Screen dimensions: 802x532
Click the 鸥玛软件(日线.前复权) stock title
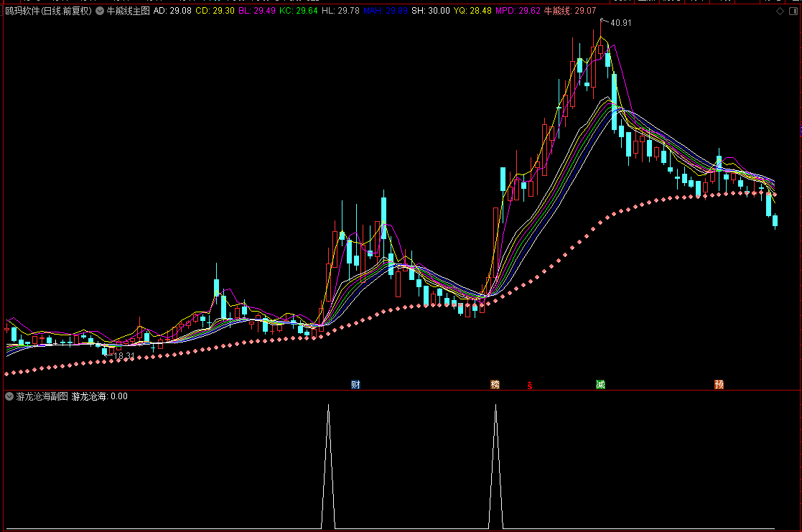(x=48, y=11)
